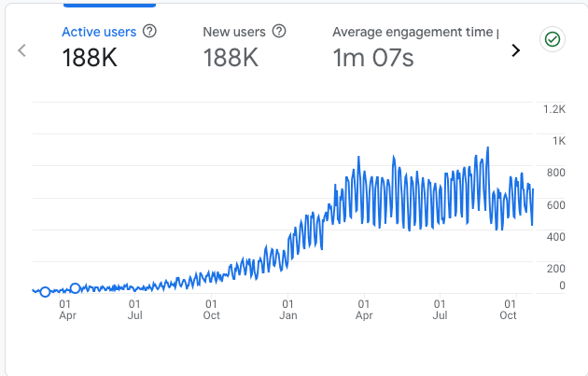
Task: Click the first circle marker on chart line
Action: [x=45, y=292]
